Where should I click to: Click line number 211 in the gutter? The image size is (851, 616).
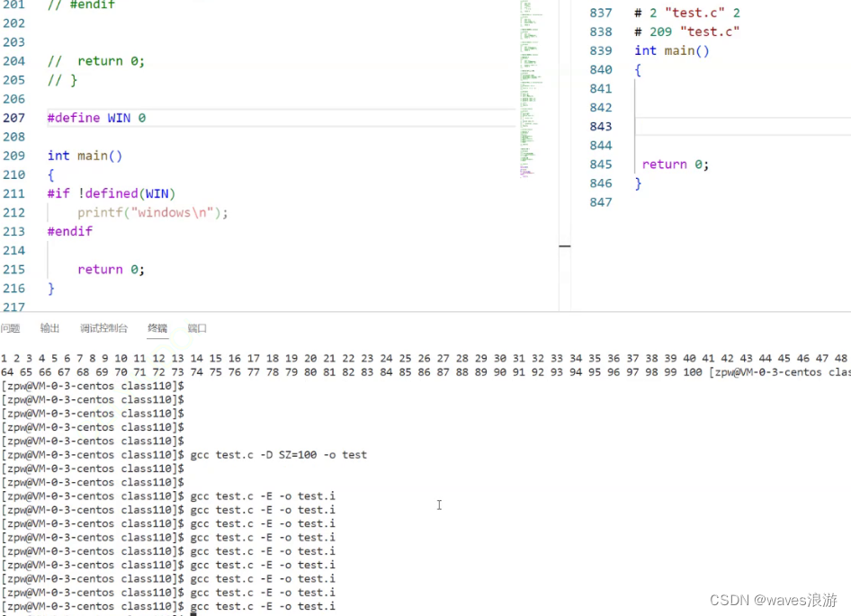point(13,193)
